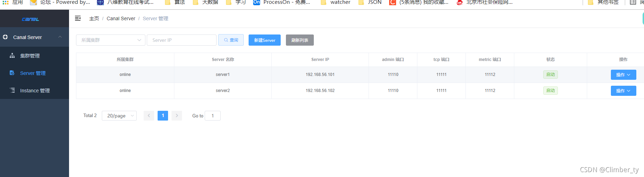Click the Server IP column header
Image resolution: width=644 pixels, height=177 pixels.
320,60
